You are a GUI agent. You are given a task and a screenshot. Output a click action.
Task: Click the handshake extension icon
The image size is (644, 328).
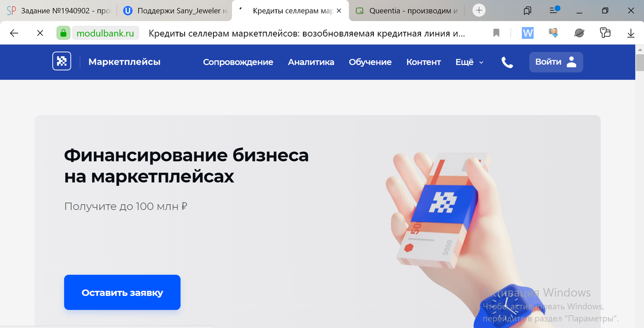click(x=553, y=33)
